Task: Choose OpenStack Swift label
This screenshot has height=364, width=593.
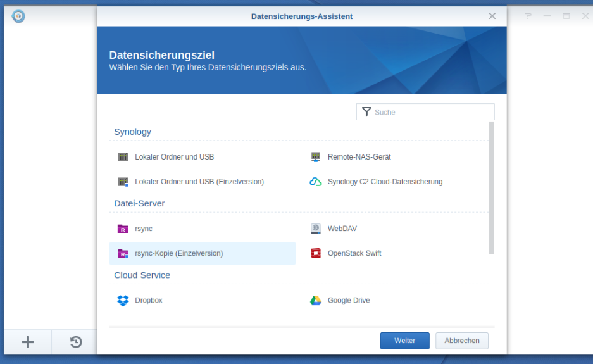Action: [354, 253]
